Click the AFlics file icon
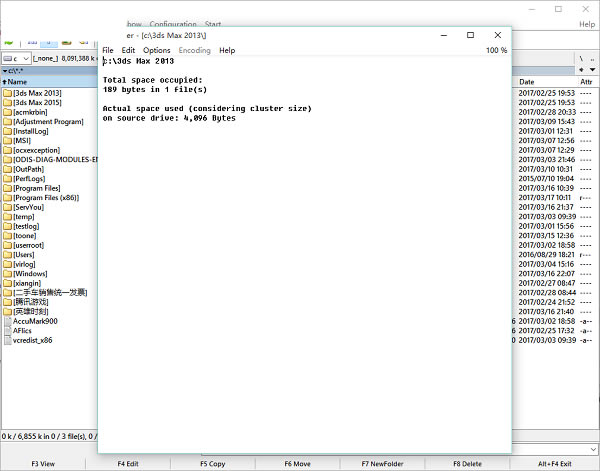Viewport: 600px width, 471px height. pos(7,331)
